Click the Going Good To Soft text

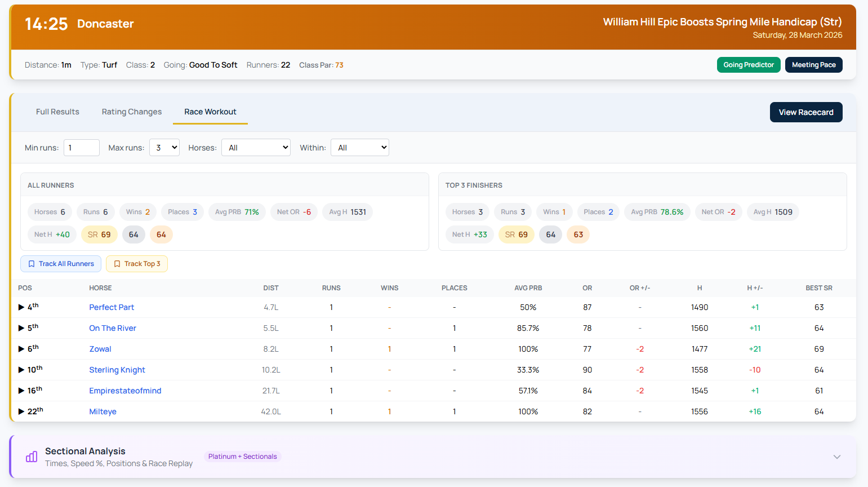pyautogui.click(x=213, y=65)
